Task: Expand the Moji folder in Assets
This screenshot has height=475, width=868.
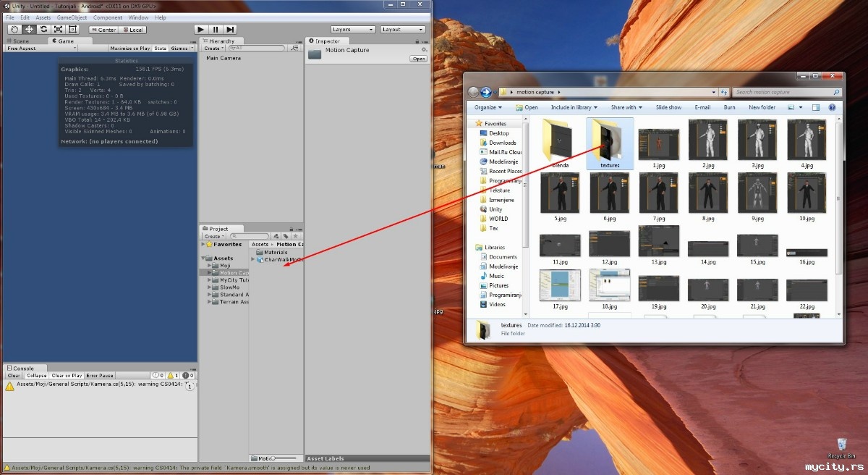Action: click(210, 266)
